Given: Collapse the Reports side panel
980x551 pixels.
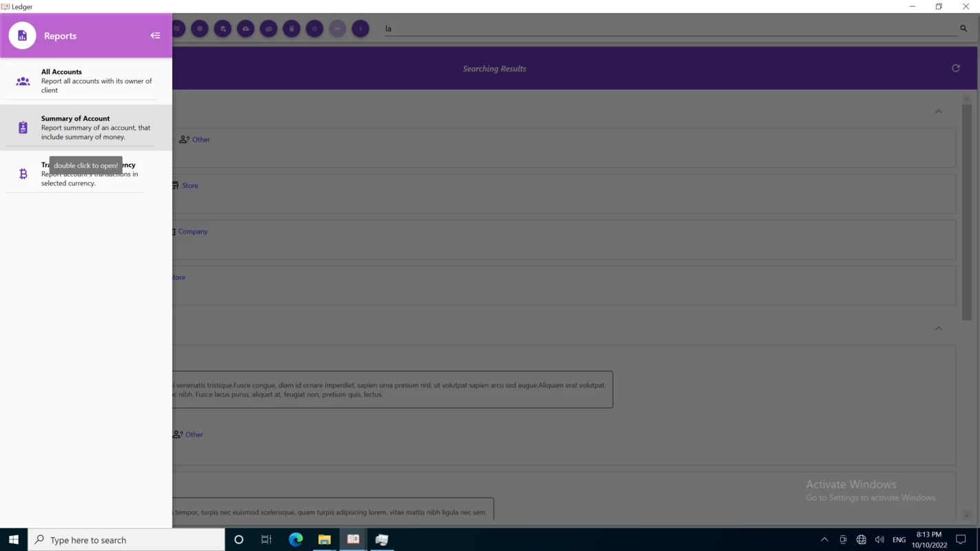Looking at the screenshot, I should pos(155,36).
